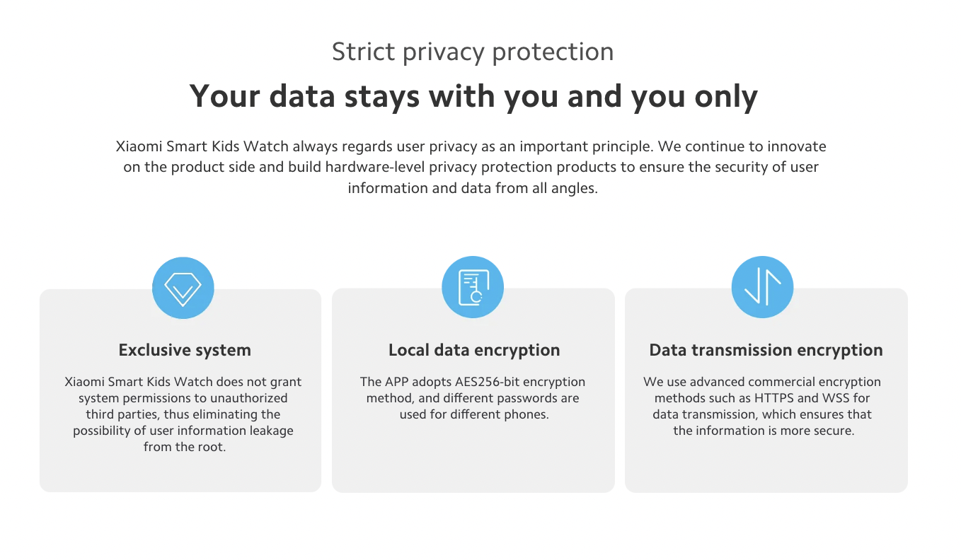Screen dimensions: 961x560
Task: Click the Local data encryption document icon
Action: coord(473,288)
